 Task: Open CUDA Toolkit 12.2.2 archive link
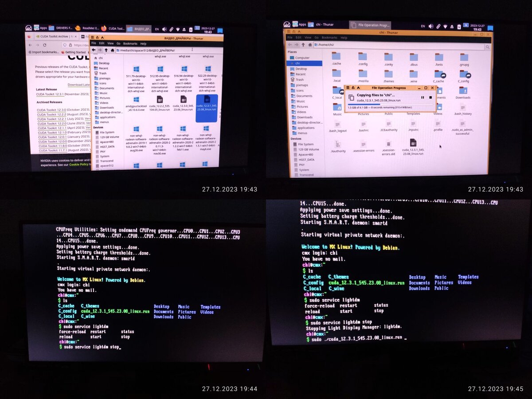click(52, 114)
